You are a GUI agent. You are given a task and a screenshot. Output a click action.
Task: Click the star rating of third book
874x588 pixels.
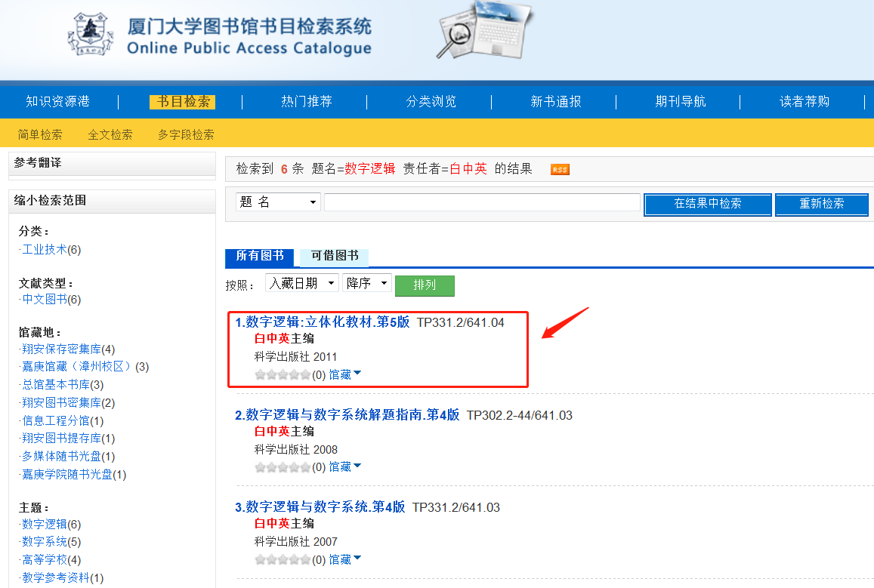(x=283, y=559)
